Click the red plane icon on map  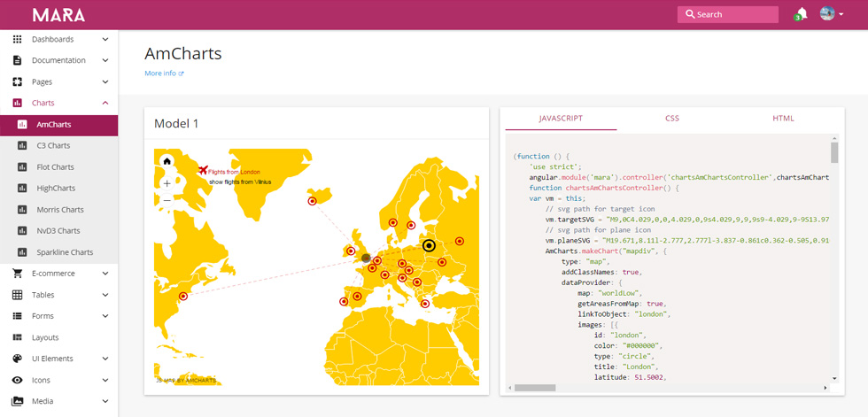(203, 170)
